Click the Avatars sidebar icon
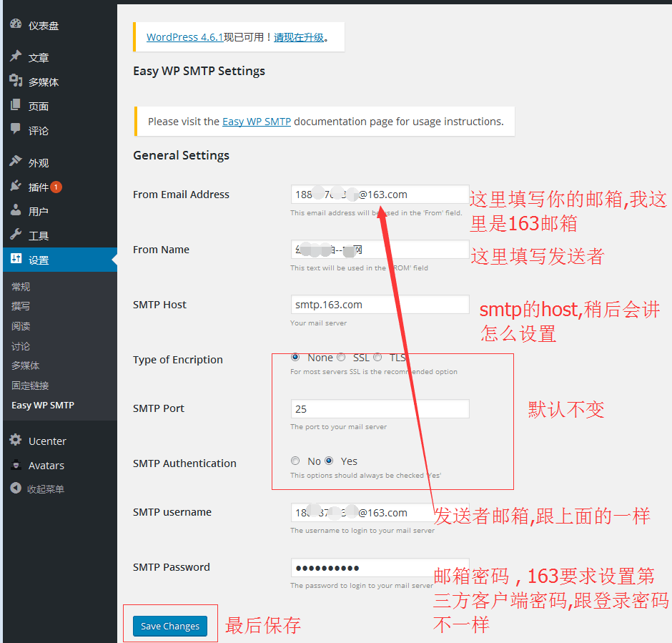The height and width of the screenshot is (643, 672). coord(16,464)
